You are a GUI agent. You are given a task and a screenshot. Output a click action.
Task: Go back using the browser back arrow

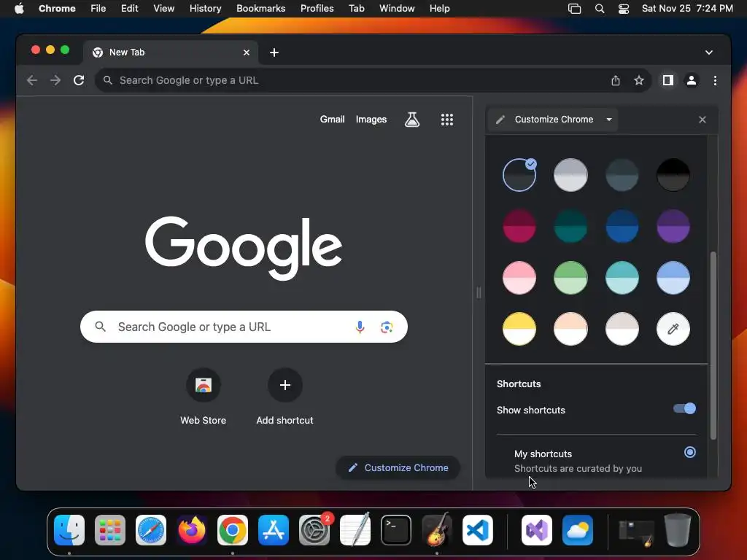click(x=32, y=80)
